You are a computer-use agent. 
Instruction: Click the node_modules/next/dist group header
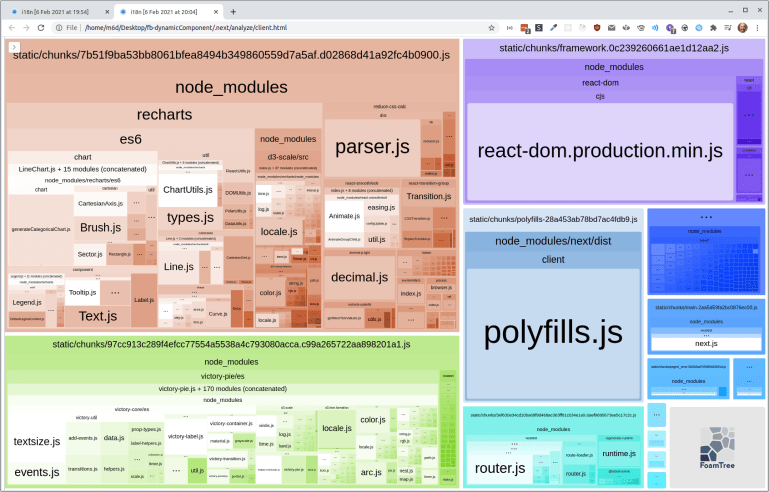(x=553, y=241)
